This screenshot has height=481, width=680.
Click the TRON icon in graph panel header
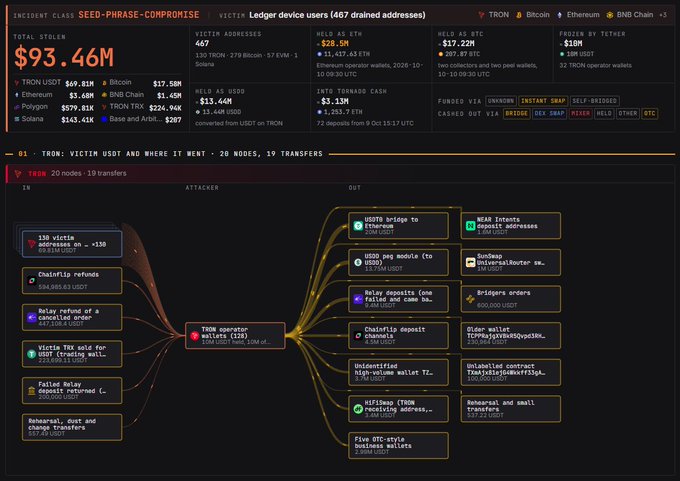coord(18,173)
